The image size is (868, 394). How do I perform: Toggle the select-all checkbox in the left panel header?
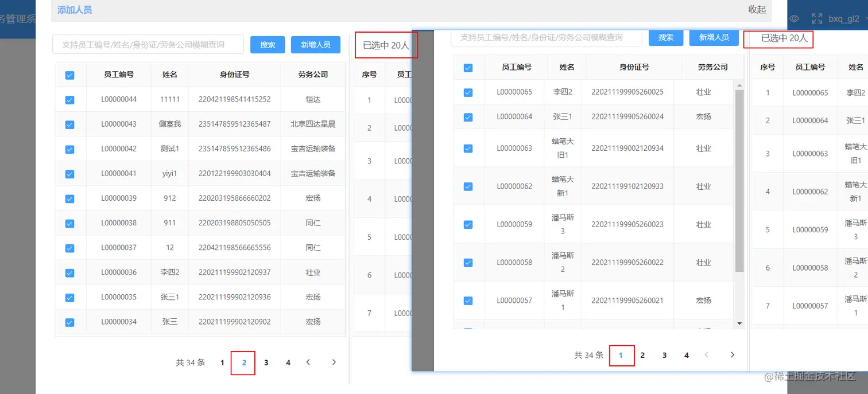(x=70, y=75)
